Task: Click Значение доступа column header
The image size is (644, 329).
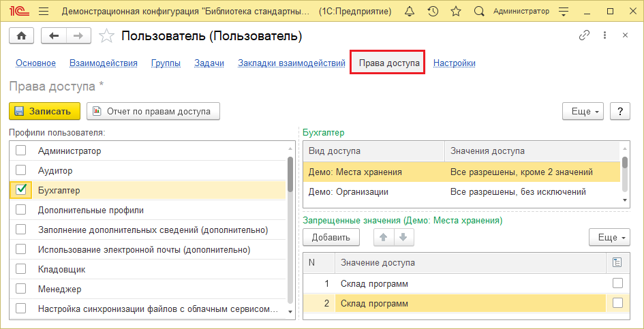Action: point(471,263)
